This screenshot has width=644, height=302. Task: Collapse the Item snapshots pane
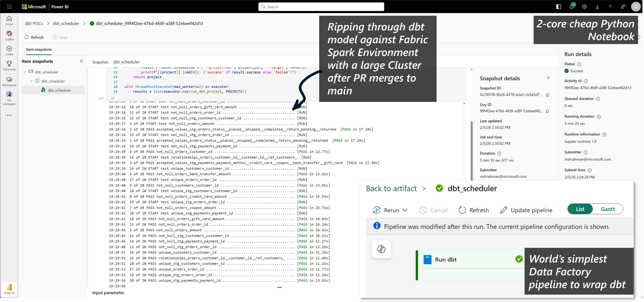82,61
